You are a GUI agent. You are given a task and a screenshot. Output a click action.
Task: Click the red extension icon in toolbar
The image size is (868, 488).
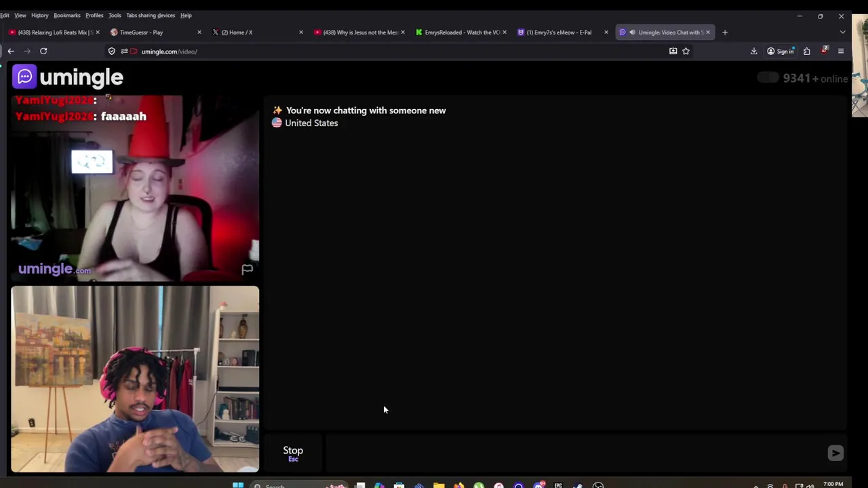tap(824, 51)
